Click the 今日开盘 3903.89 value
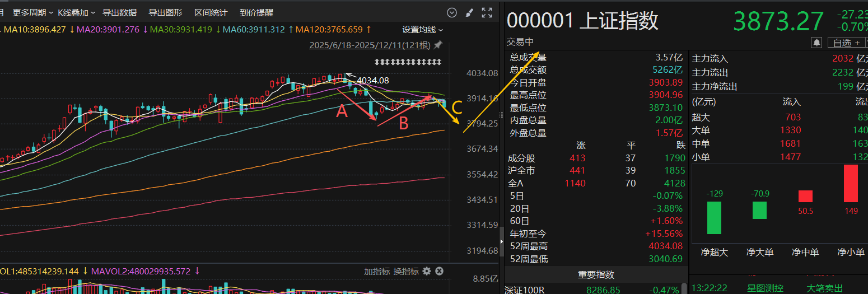This screenshot has height=294, width=868. pos(666,82)
